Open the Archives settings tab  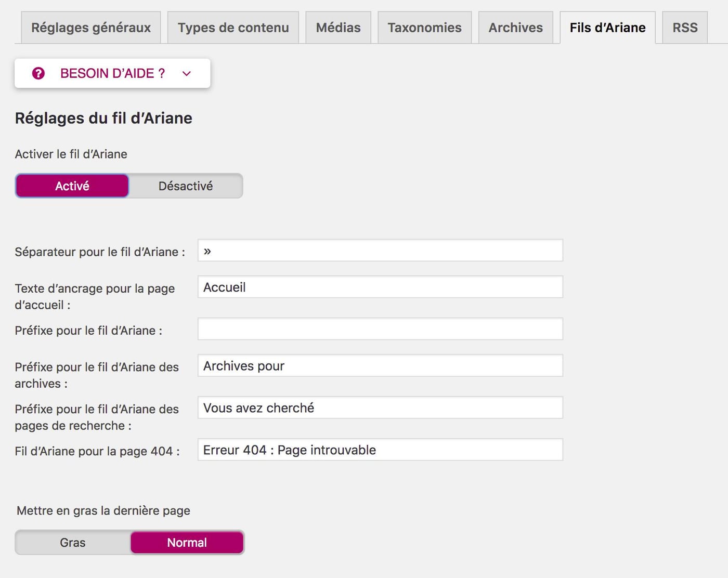coord(515,28)
